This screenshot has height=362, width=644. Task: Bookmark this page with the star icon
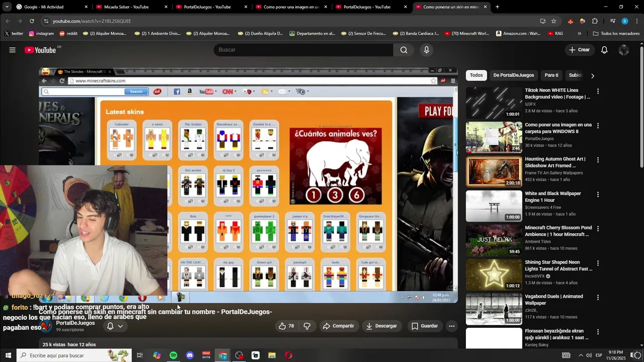[554, 21]
